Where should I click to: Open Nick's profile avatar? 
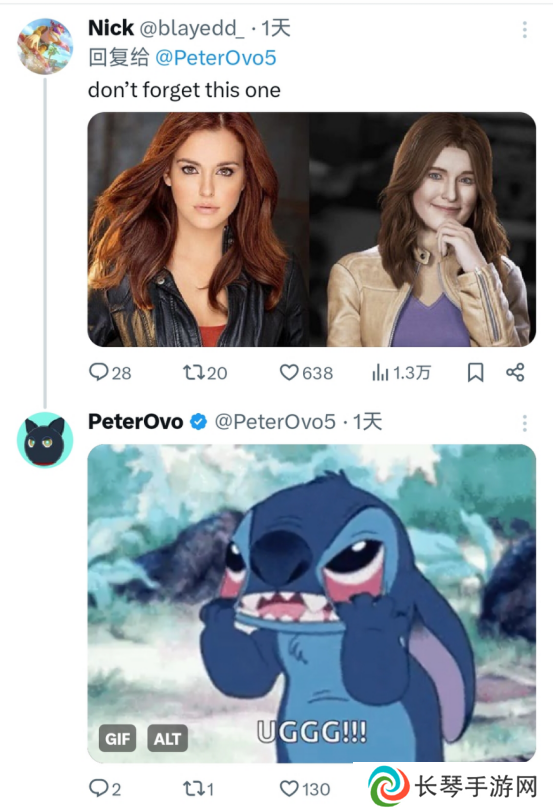45,46
